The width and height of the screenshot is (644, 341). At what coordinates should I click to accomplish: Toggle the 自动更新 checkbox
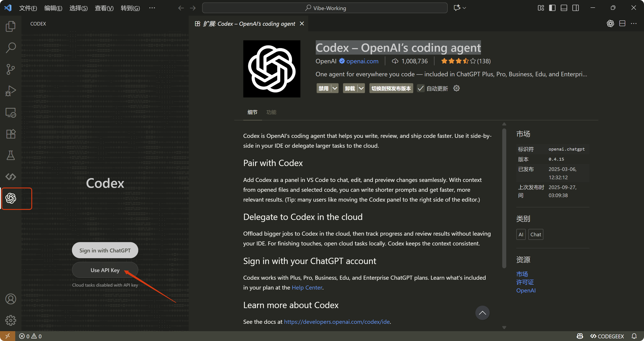(421, 88)
